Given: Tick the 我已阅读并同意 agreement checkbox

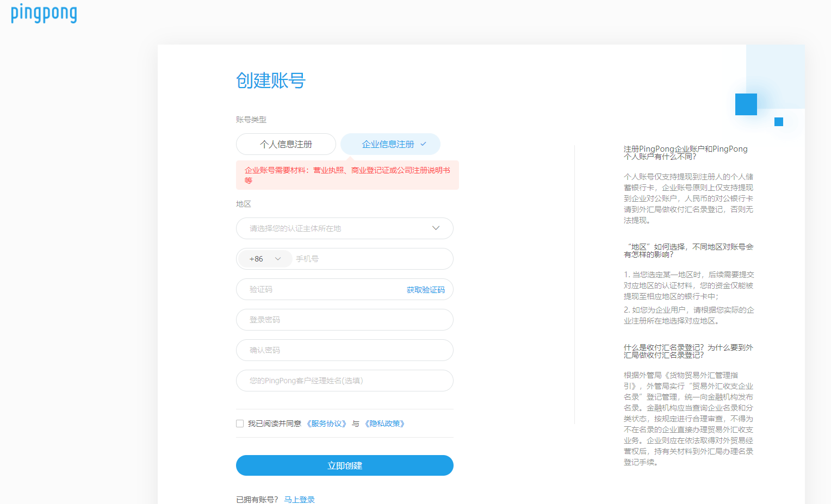Looking at the screenshot, I should (x=240, y=424).
